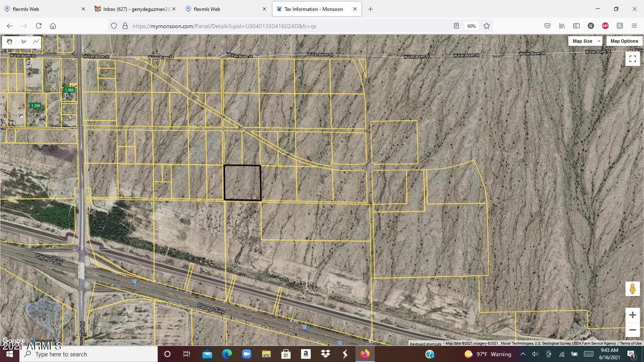Open the Firefox hamburger menu
Image resolution: width=644 pixels, height=362 pixels.
[635, 25]
